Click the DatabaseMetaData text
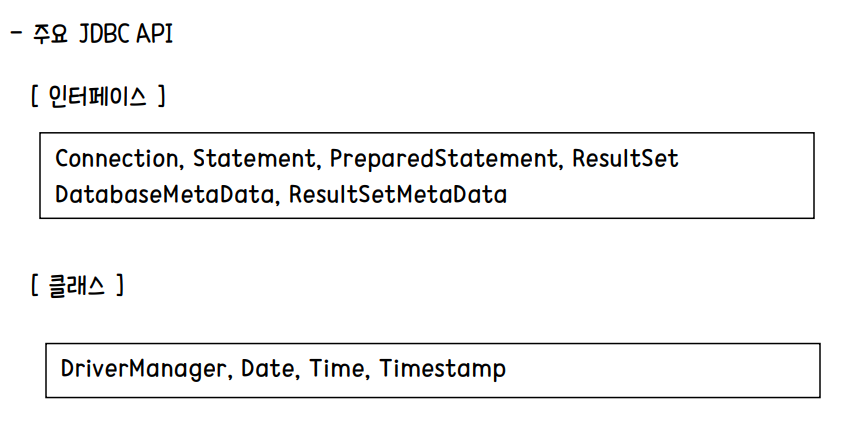This screenshot has height=436, width=850. point(165,194)
